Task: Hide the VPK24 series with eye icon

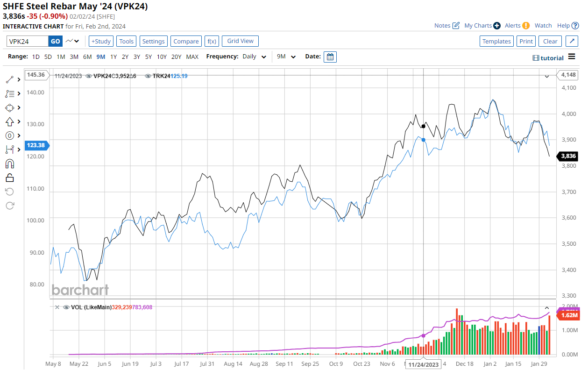Action: pos(89,76)
